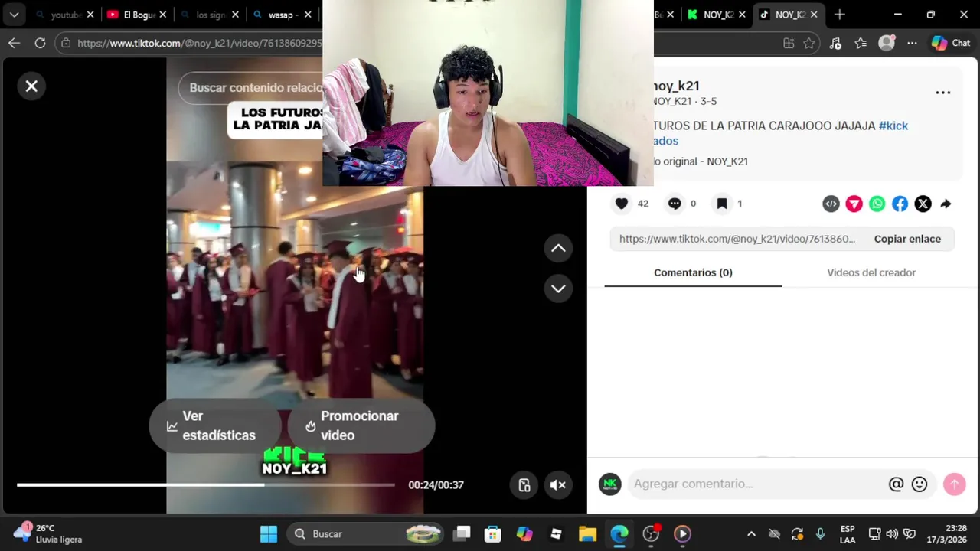Switch to Comentarios (0) tab

click(x=693, y=272)
